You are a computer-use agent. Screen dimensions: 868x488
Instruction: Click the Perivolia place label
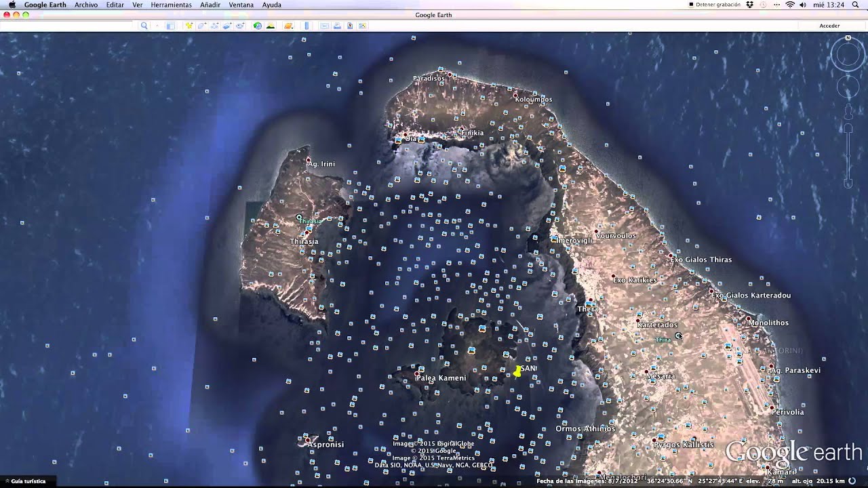[x=787, y=412]
